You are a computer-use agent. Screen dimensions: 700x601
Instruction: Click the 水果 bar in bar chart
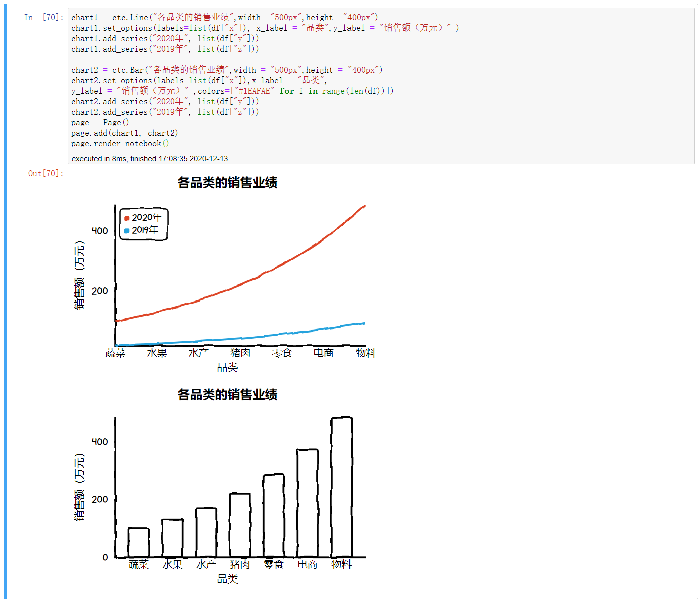pyautogui.click(x=172, y=538)
